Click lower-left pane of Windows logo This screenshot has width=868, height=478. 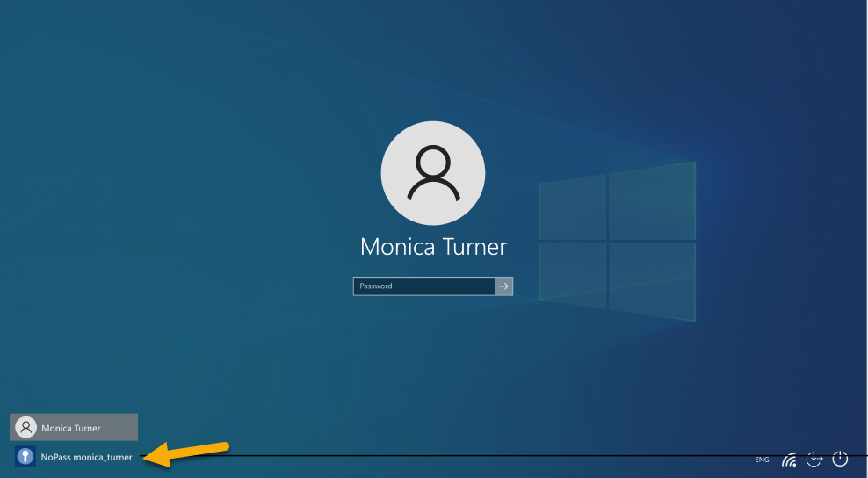pos(572,275)
